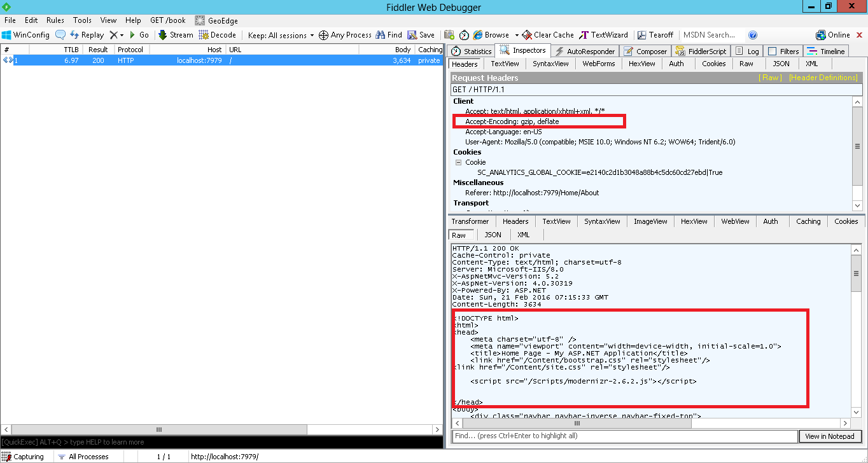The height and width of the screenshot is (463, 868).
Task: Select response Caching tab
Action: 808,221
